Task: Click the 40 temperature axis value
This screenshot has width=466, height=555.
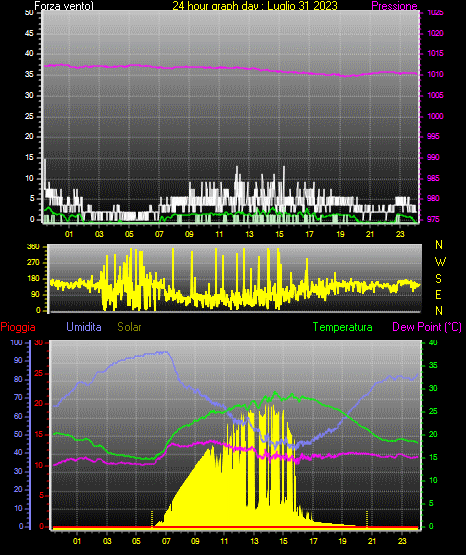Action: [433, 342]
